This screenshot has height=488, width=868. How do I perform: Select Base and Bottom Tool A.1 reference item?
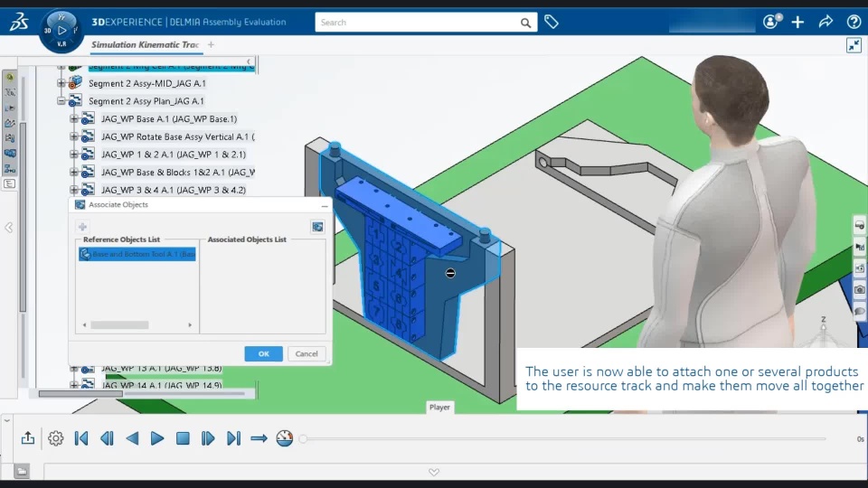pos(137,254)
